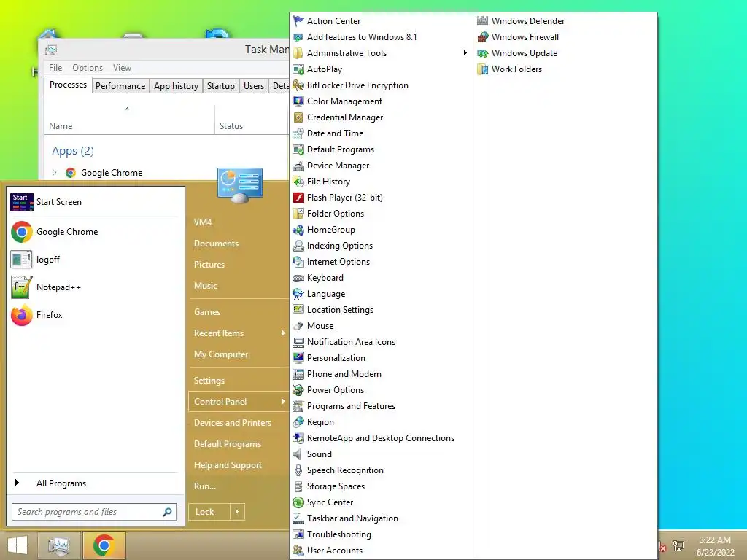This screenshot has height=560, width=747.
Task: Open Date and Time clock icon
Action: click(298, 133)
